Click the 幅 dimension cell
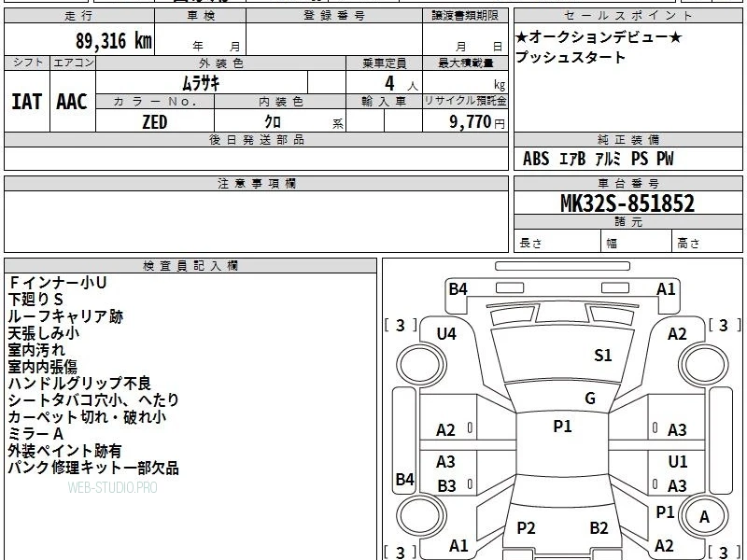The image size is (747, 560). pyautogui.click(x=637, y=243)
